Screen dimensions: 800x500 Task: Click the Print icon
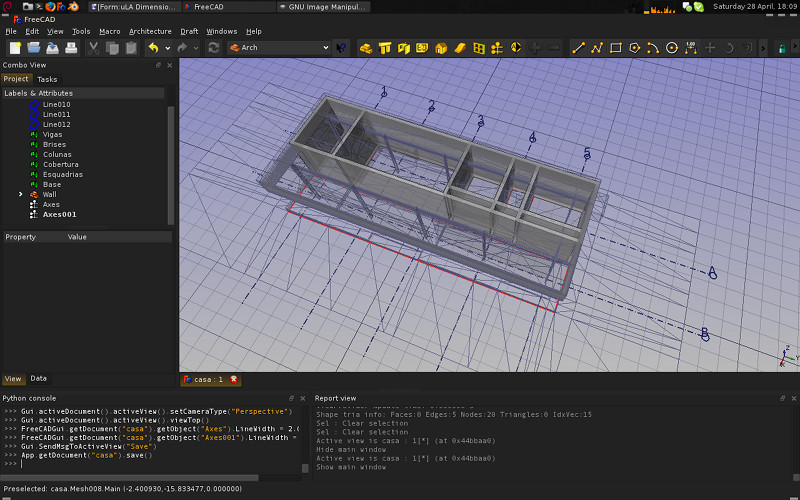tap(71, 48)
